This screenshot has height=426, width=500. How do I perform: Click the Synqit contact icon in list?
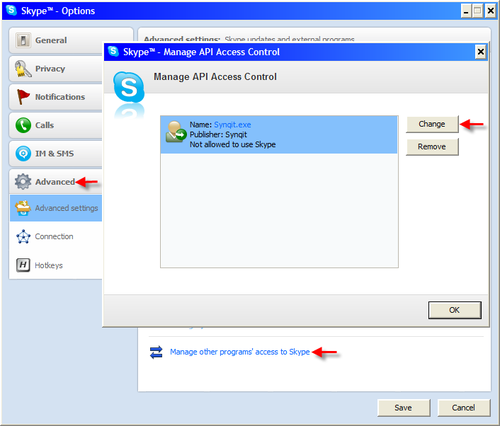[x=176, y=132]
